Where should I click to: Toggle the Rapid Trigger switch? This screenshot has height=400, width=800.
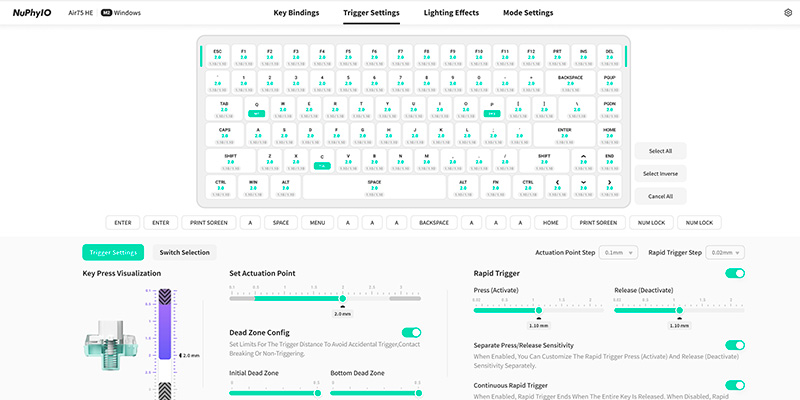point(735,273)
